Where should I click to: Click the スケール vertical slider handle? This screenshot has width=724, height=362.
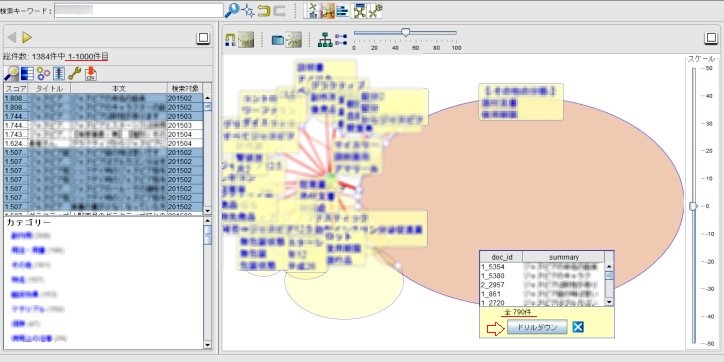click(x=693, y=206)
